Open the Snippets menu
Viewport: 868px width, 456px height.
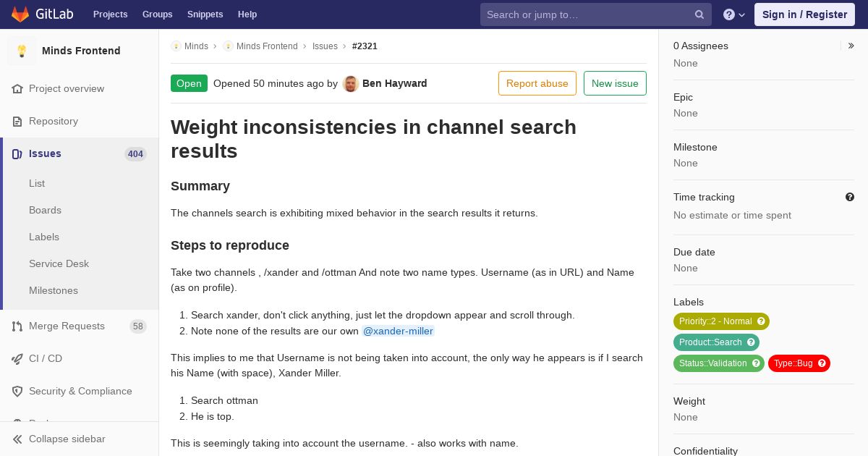pos(205,14)
